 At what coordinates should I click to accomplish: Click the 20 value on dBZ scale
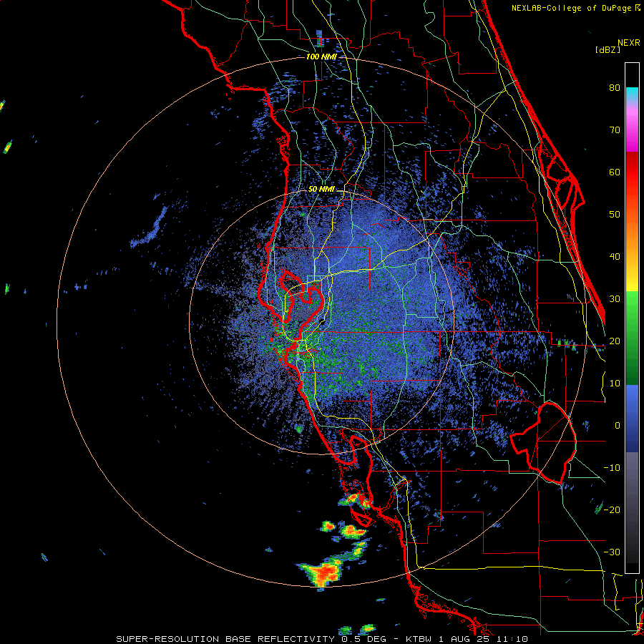point(615,341)
